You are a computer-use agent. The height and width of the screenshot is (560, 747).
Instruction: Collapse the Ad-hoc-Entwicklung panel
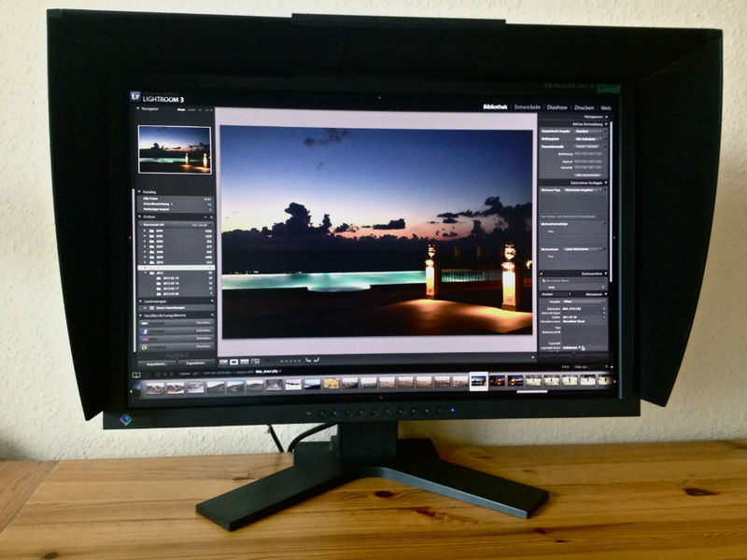click(606, 124)
